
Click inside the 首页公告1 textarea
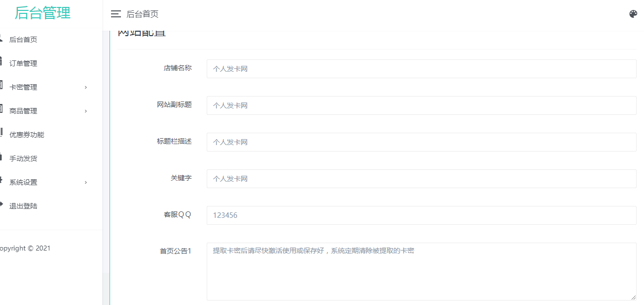point(421,271)
